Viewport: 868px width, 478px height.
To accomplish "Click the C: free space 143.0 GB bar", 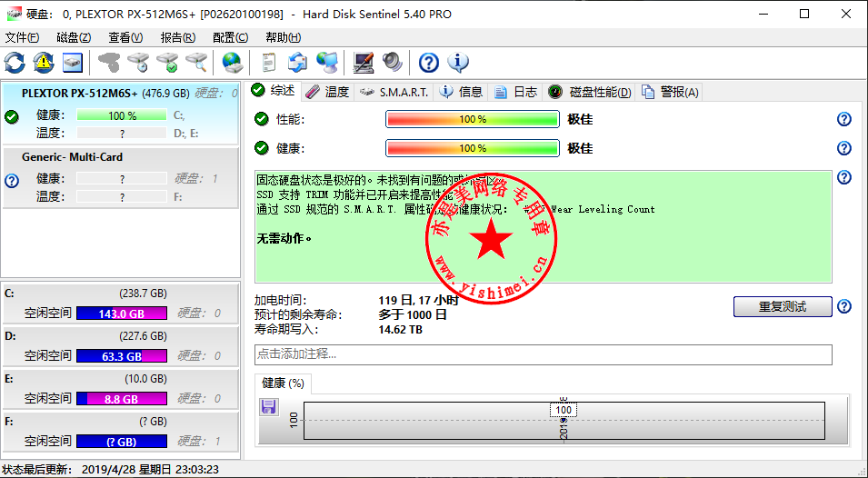I will point(121,314).
